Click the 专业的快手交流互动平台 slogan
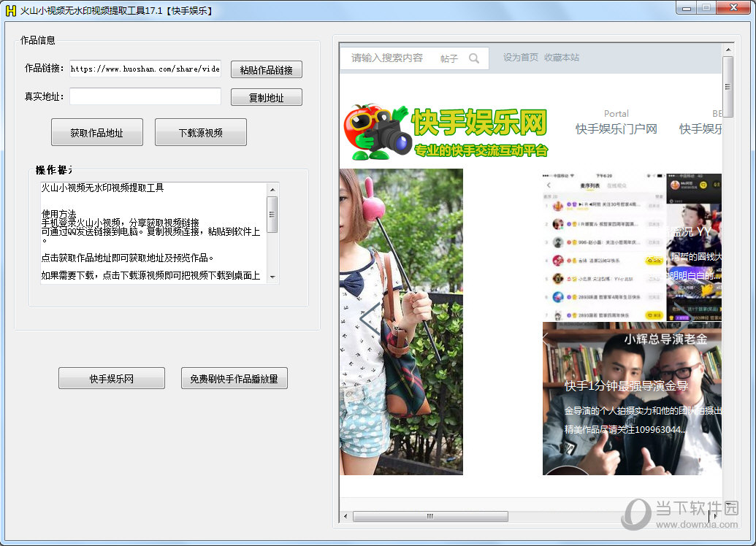This screenshot has width=756, height=546. (x=481, y=150)
